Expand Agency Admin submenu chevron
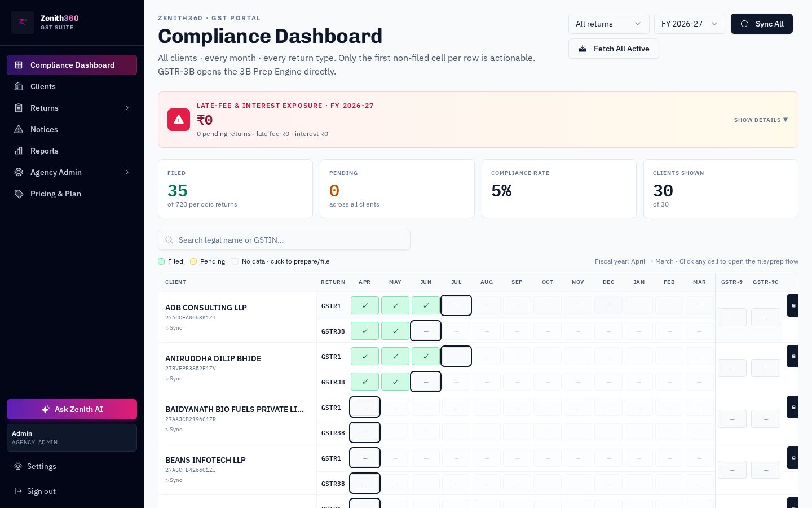This screenshot has width=812, height=508. pyautogui.click(x=127, y=172)
